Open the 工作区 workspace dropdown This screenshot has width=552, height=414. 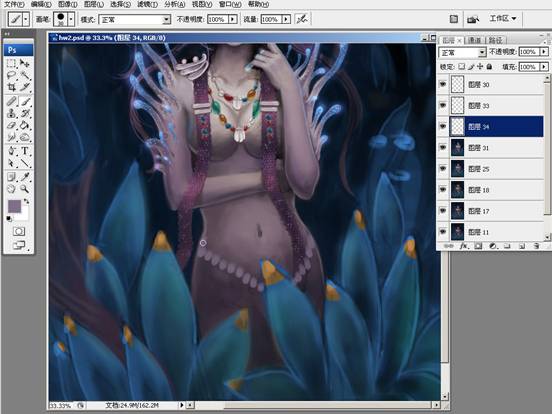point(503,18)
